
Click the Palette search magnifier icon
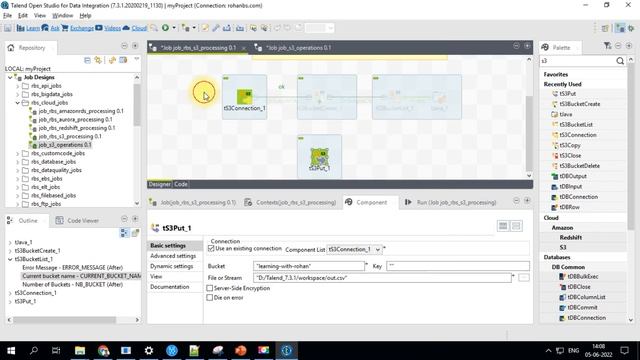click(x=620, y=61)
